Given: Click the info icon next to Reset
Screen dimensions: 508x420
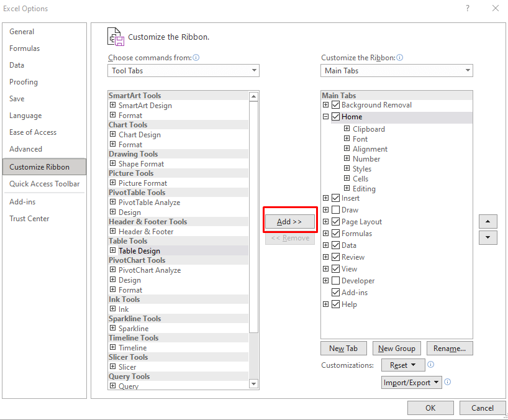Looking at the screenshot, I should 430,365.
